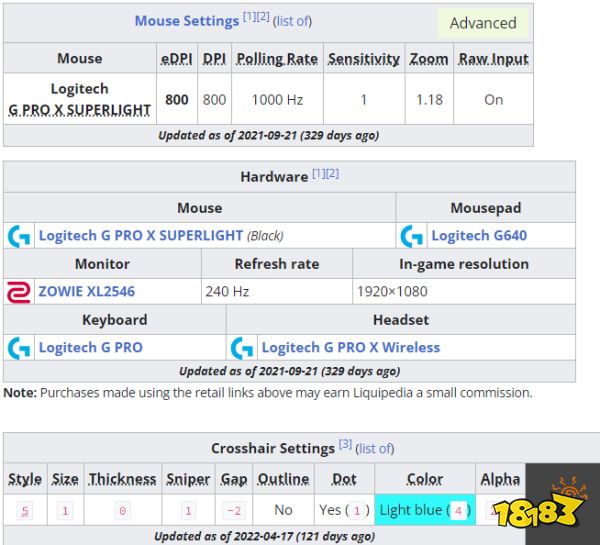The image size is (600, 545).
Task: Click the 1000 Hz polling rate value
Action: [277, 100]
